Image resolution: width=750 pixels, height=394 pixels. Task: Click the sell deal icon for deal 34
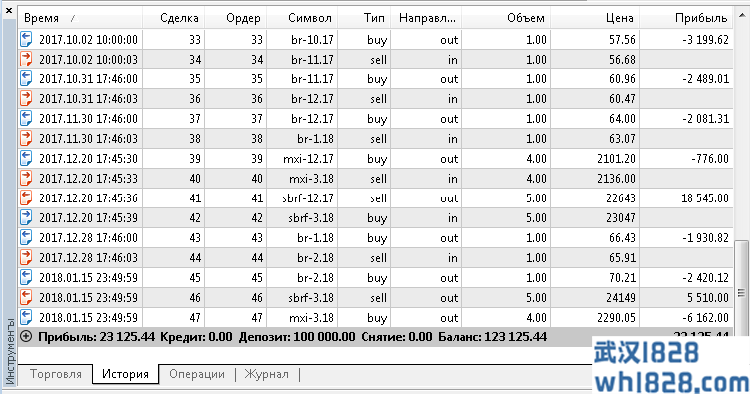click(x=26, y=59)
